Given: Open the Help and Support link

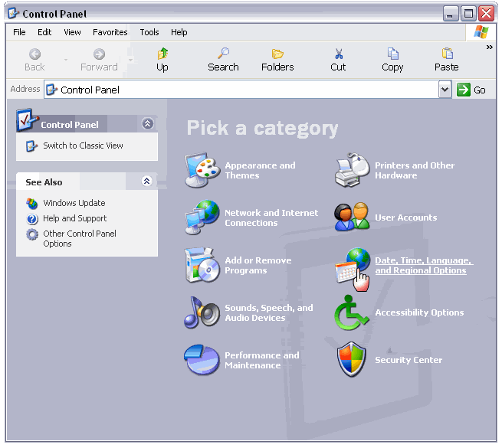Looking at the screenshot, I should coord(75,218).
